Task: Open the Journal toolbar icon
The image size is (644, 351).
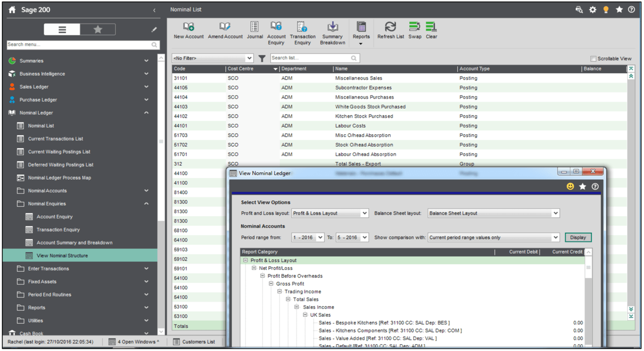Action: (x=255, y=30)
